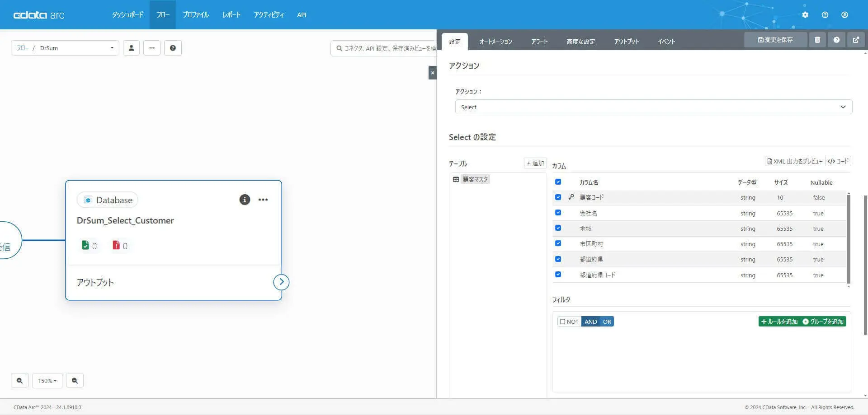Switch to the イベント tab

pyautogui.click(x=666, y=42)
